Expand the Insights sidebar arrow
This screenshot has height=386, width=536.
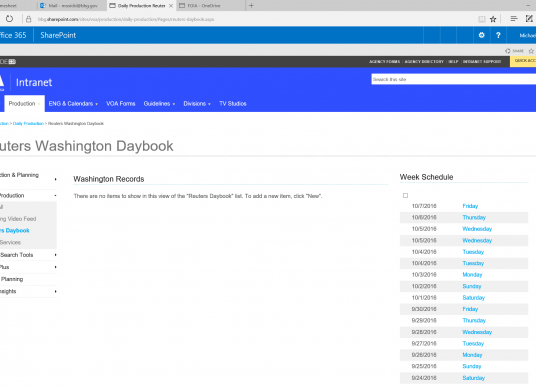[55, 291]
